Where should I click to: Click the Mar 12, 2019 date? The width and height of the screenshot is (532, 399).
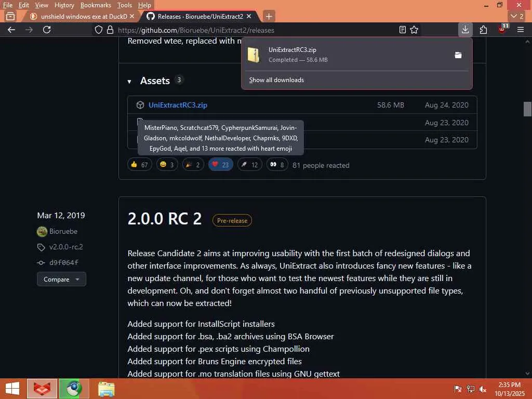click(61, 216)
